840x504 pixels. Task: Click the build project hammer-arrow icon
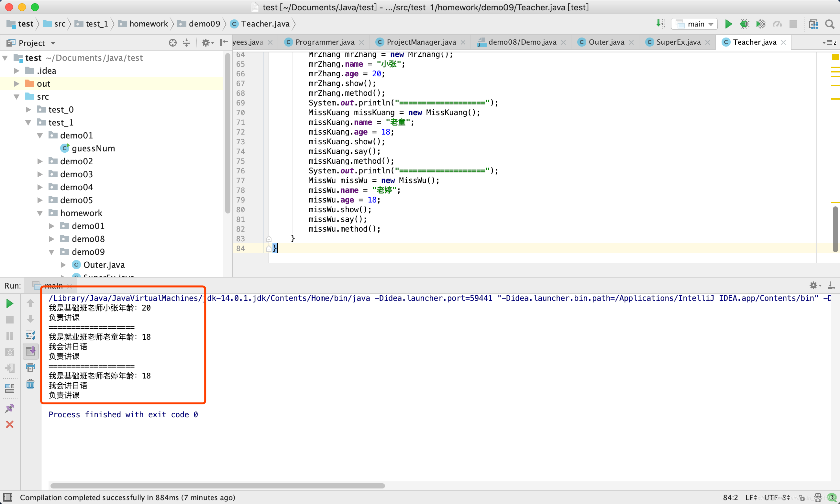coord(661,24)
